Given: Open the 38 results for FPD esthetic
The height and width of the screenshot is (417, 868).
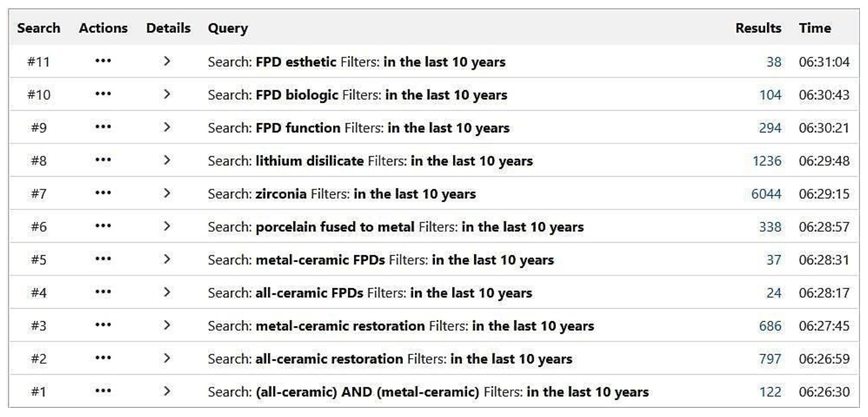Looking at the screenshot, I should click(x=774, y=62).
